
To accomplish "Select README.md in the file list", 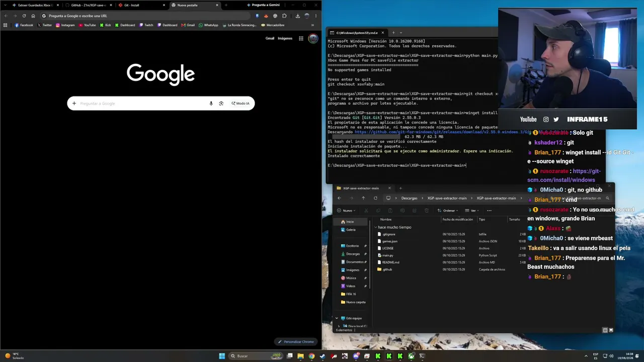I will (x=390, y=262).
